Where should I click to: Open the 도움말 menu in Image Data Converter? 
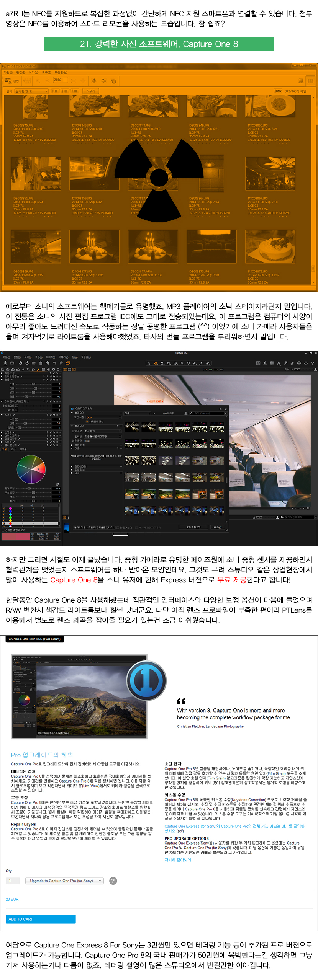[61, 72]
